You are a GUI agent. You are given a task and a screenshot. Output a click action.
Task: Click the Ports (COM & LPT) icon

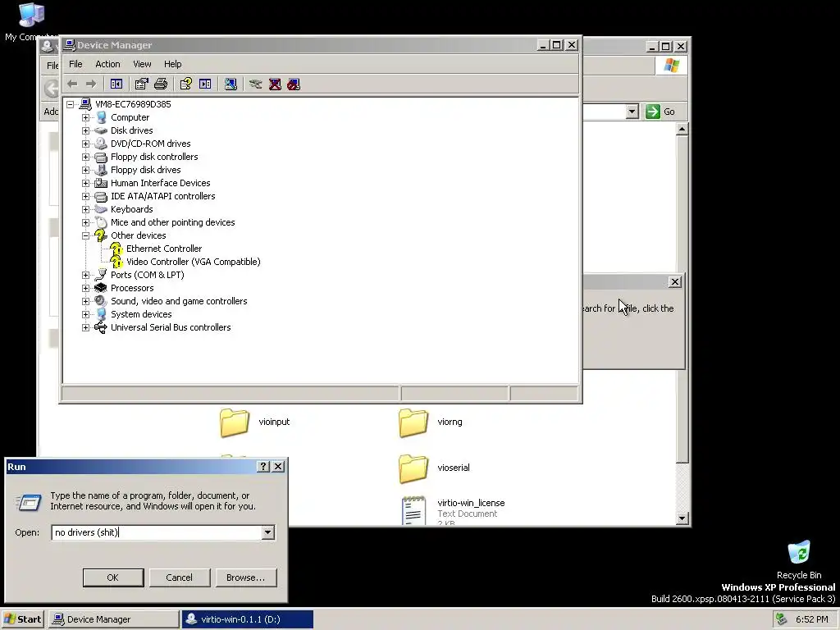point(100,275)
